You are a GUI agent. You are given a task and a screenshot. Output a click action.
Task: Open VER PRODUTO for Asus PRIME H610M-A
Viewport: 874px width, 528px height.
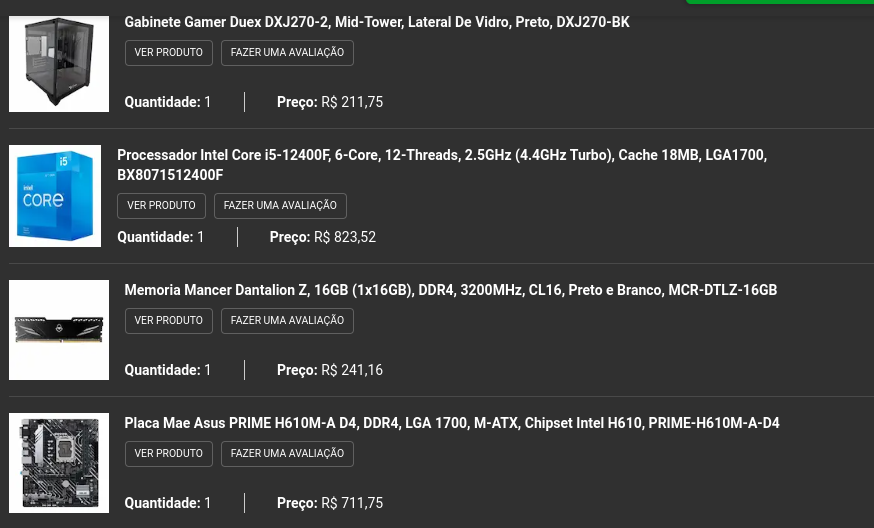(x=169, y=454)
